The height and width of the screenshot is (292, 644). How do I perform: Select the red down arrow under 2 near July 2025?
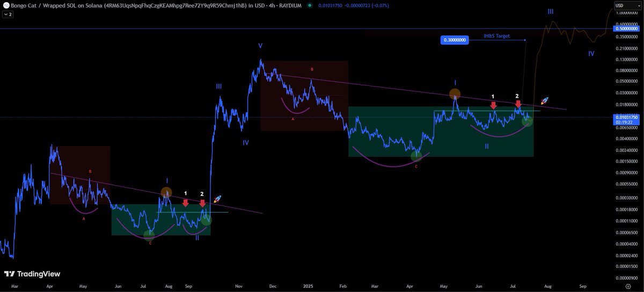[518, 105]
